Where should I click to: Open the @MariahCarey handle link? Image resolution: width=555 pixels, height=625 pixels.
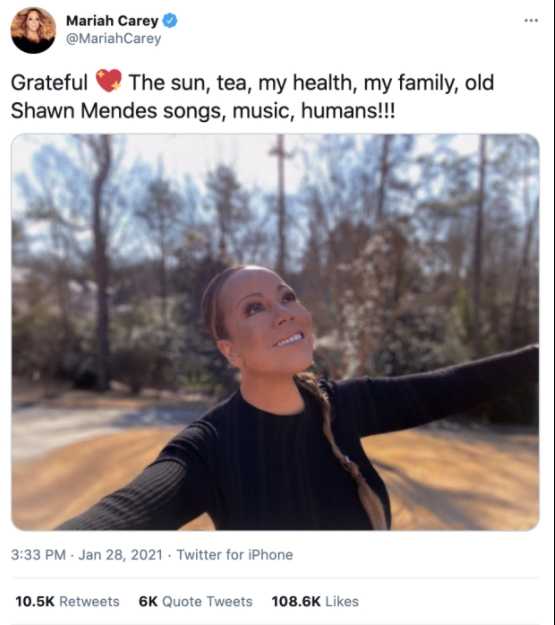pos(113,39)
